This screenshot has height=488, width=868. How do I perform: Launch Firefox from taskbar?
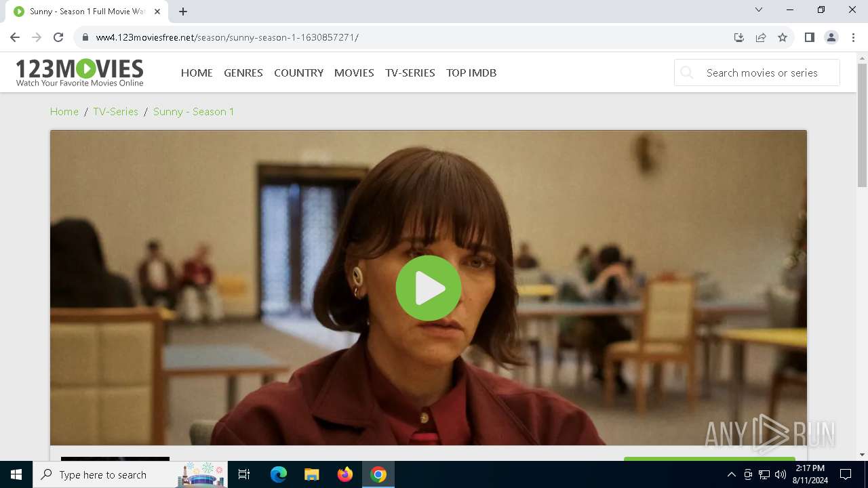345,474
